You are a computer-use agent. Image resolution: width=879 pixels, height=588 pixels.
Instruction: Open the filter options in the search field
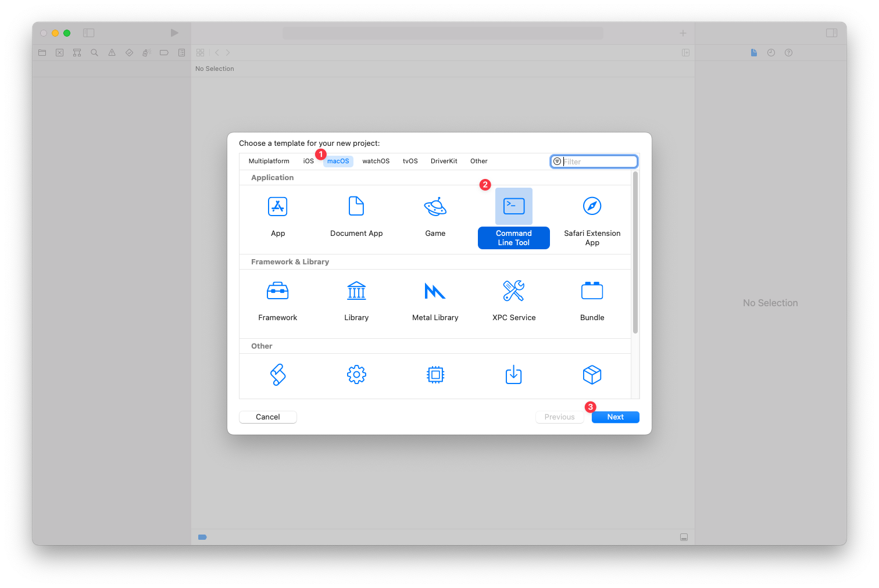(557, 161)
